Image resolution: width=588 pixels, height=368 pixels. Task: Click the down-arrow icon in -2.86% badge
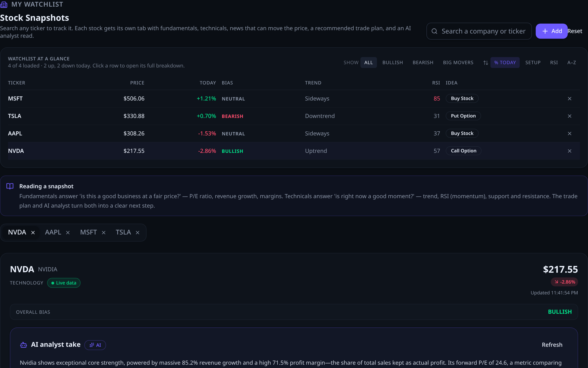556,282
